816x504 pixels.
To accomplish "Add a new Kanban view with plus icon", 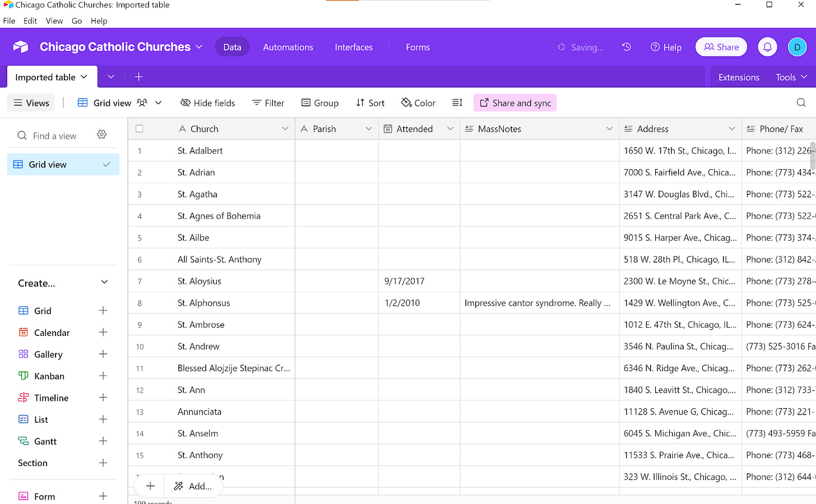I will 103,376.
